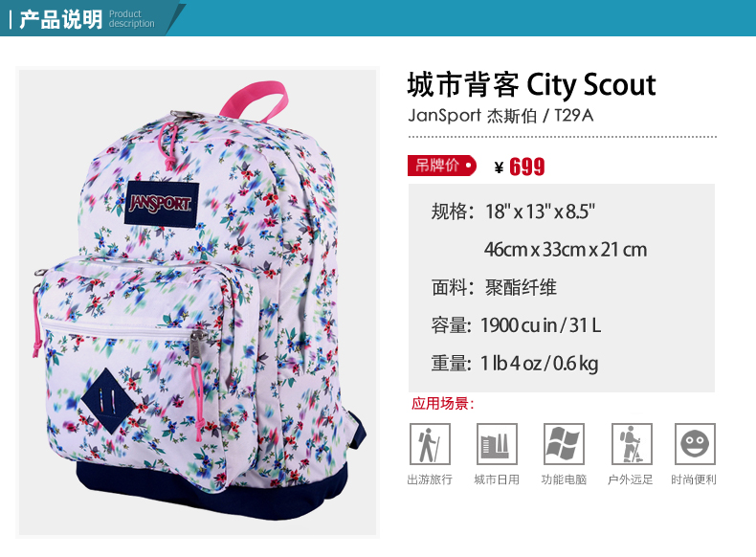Click the pink top handle of the backpack
756x557 pixels.
255,100
